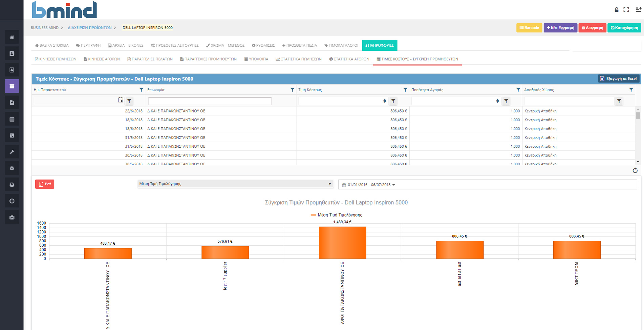
Task: Open the top-right list-plus menu icon
Action: point(638,10)
